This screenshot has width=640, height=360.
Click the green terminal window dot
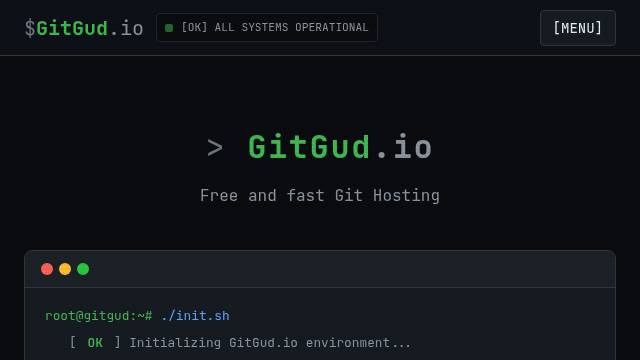tap(83, 269)
